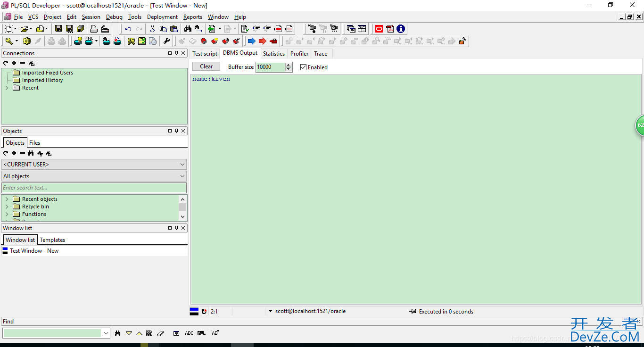This screenshot has width=644, height=347.
Task: Click the Print toolbar icon
Action: [94, 29]
